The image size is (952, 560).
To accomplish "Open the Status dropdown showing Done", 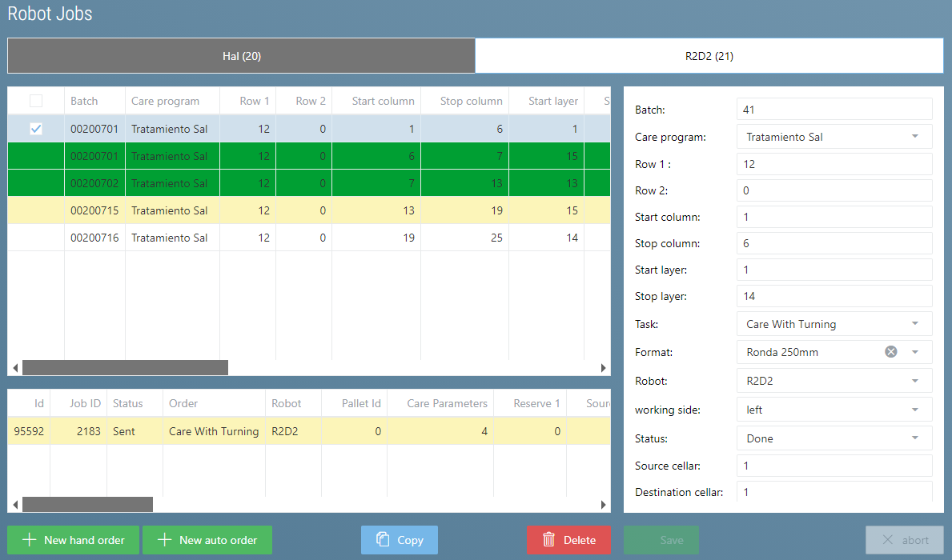I will (x=914, y=438).
